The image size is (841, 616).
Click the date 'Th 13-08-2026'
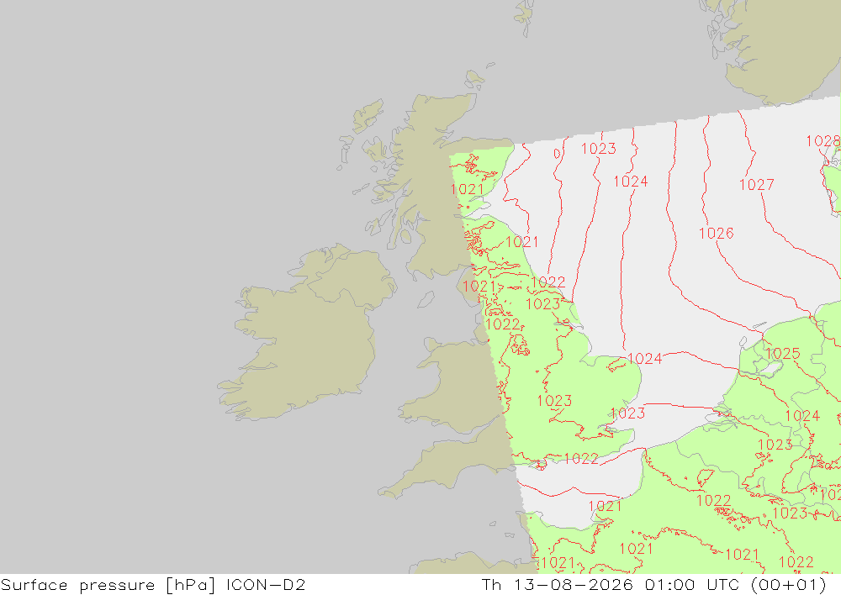(558, 584)
